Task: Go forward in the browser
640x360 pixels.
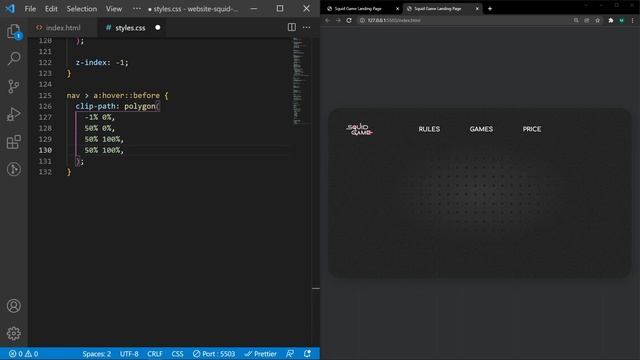Action: point(338,20)
